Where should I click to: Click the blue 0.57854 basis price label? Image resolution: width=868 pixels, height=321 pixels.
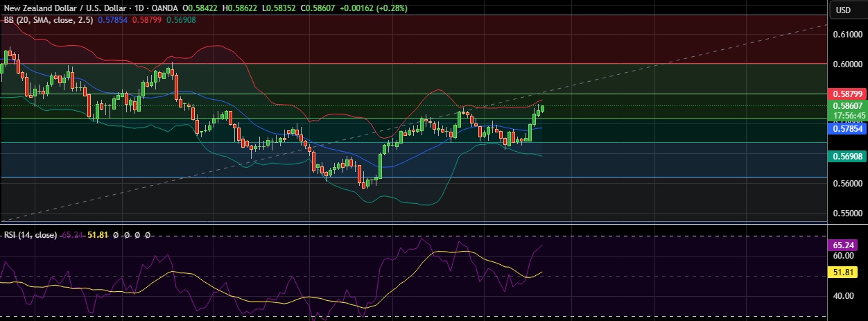click(x=847, y=128)
